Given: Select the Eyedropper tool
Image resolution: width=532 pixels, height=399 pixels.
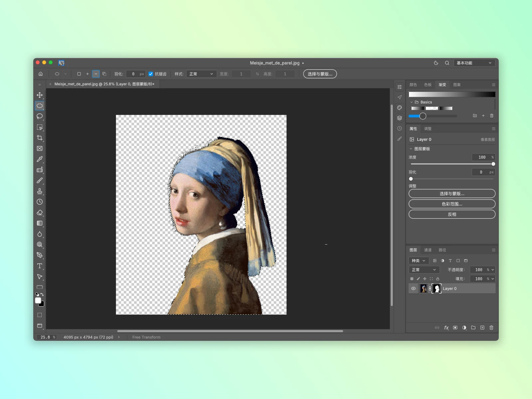Looking at the screenshot, I should pos(40,159).
